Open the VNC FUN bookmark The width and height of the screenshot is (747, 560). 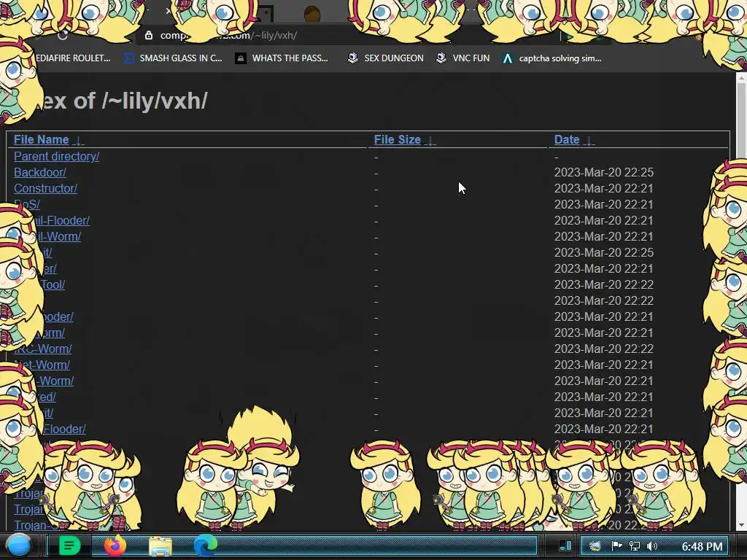[x=463, y=58]
